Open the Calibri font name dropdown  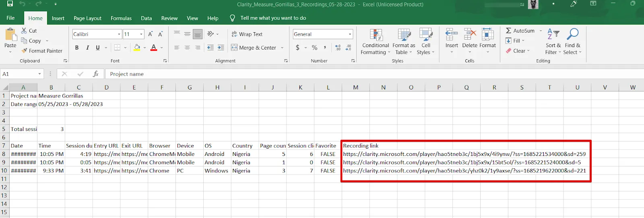(x=119, y=34)
